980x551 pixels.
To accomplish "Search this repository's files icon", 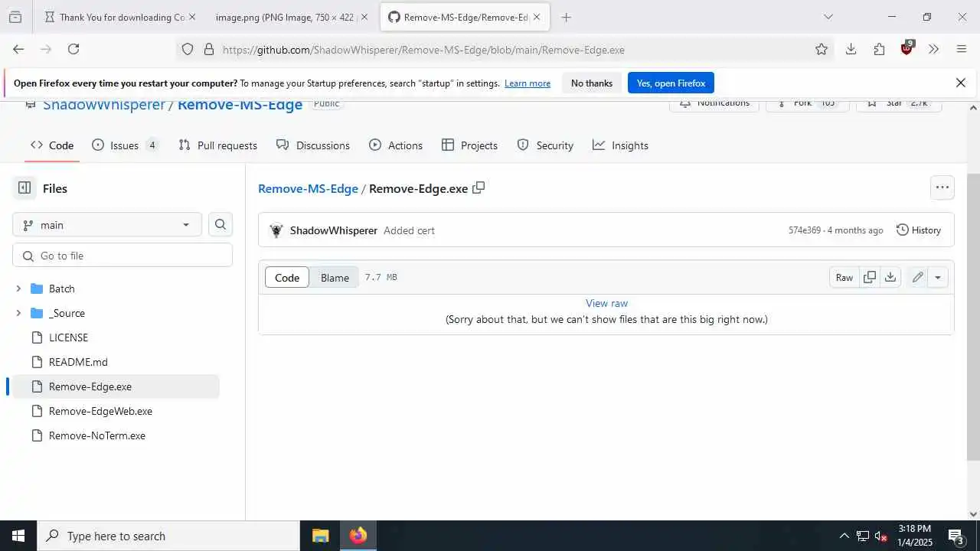I will point(220,224).
